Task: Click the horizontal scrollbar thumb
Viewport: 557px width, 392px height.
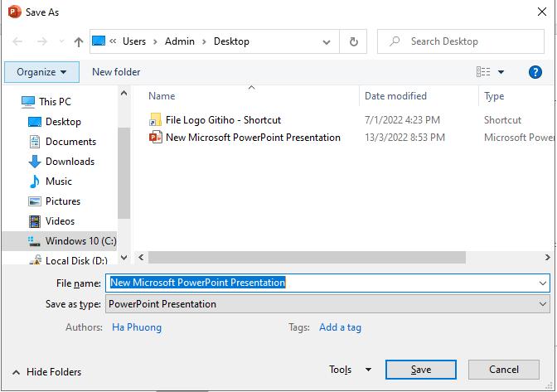Action: click(x=307, y=258)
